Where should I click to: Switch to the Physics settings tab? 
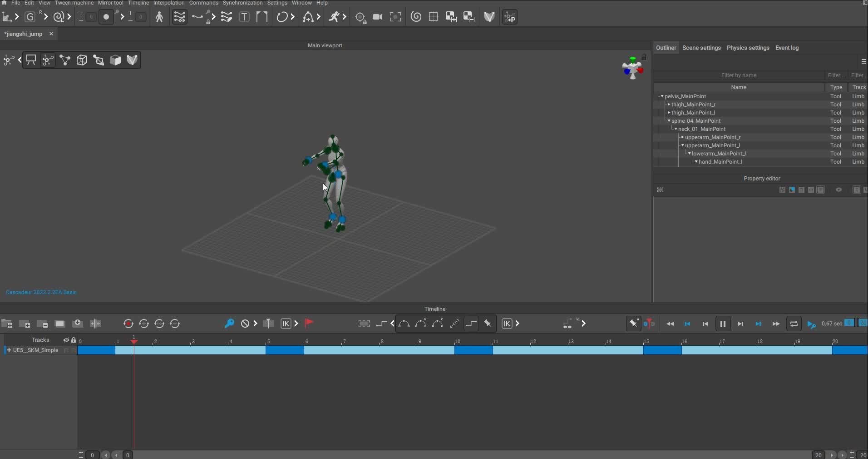[748, 48]
